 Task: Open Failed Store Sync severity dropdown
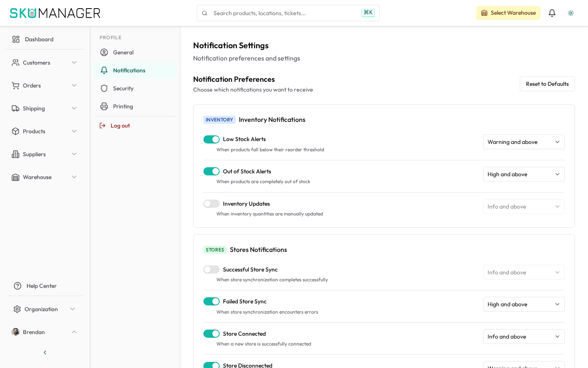[x=524, y=304]
